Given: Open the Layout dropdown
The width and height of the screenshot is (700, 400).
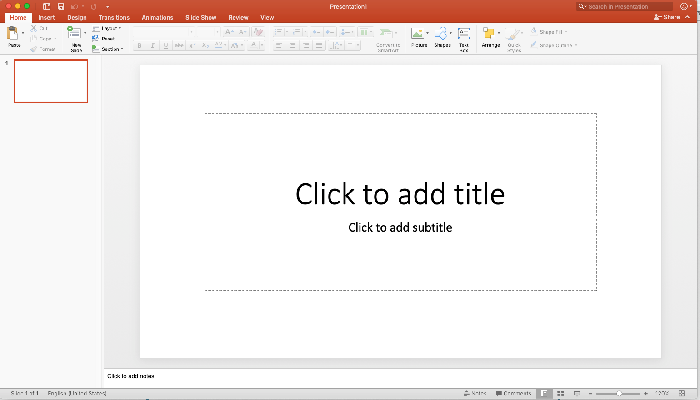Looking at the screenshot, I should [107, 28].
